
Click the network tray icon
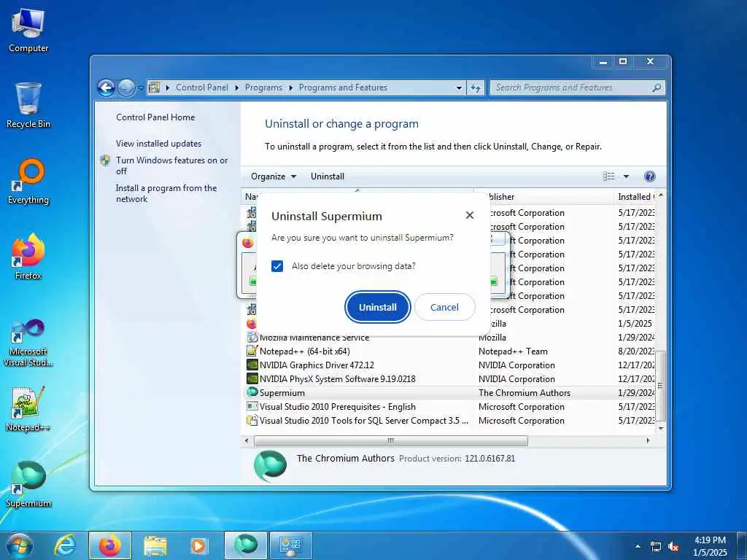(656, 547)
